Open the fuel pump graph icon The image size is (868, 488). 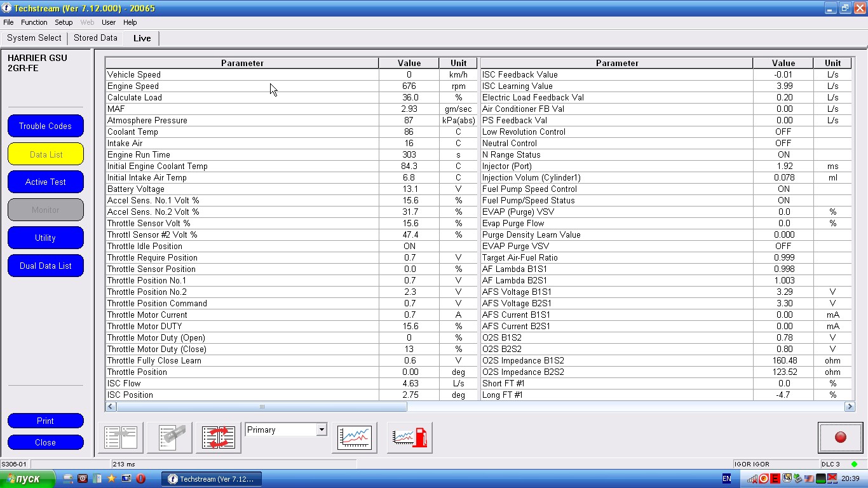(x=410, y=437)
